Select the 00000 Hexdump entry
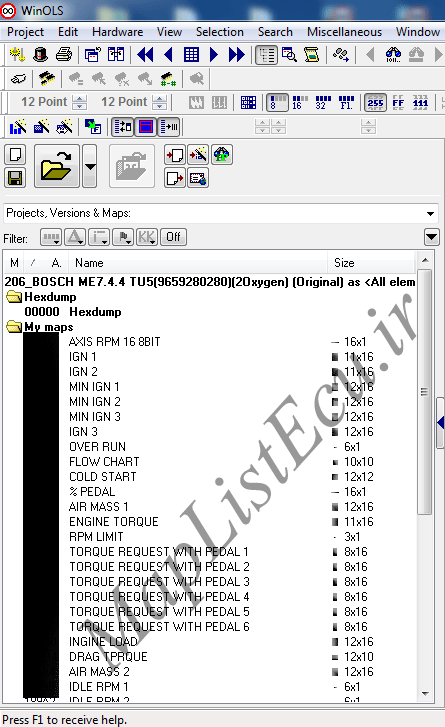The image size is (445, 727). click(x=73, y=312)
